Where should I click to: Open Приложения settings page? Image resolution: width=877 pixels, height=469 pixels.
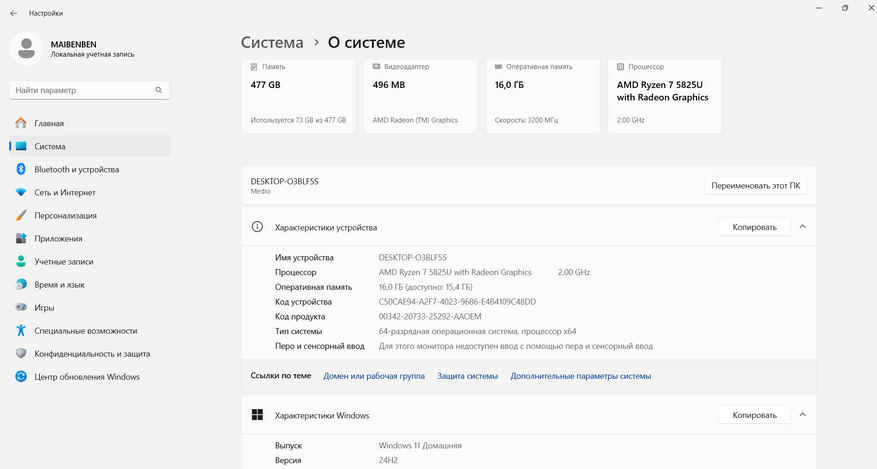point(58,239)
